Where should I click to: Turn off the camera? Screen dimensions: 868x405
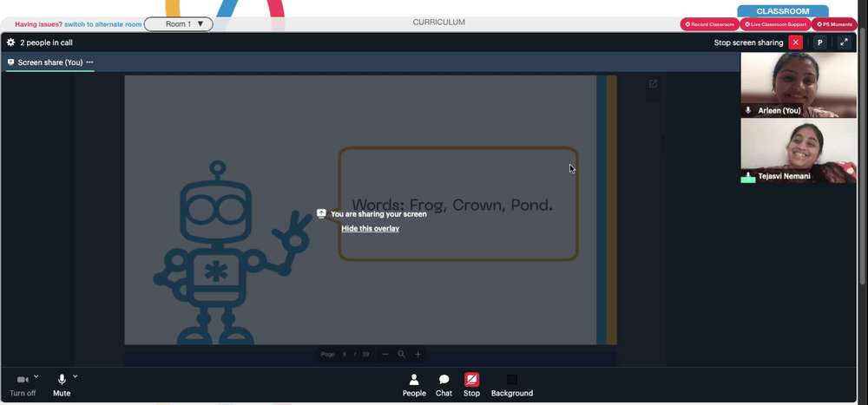[x=23, y=386]
